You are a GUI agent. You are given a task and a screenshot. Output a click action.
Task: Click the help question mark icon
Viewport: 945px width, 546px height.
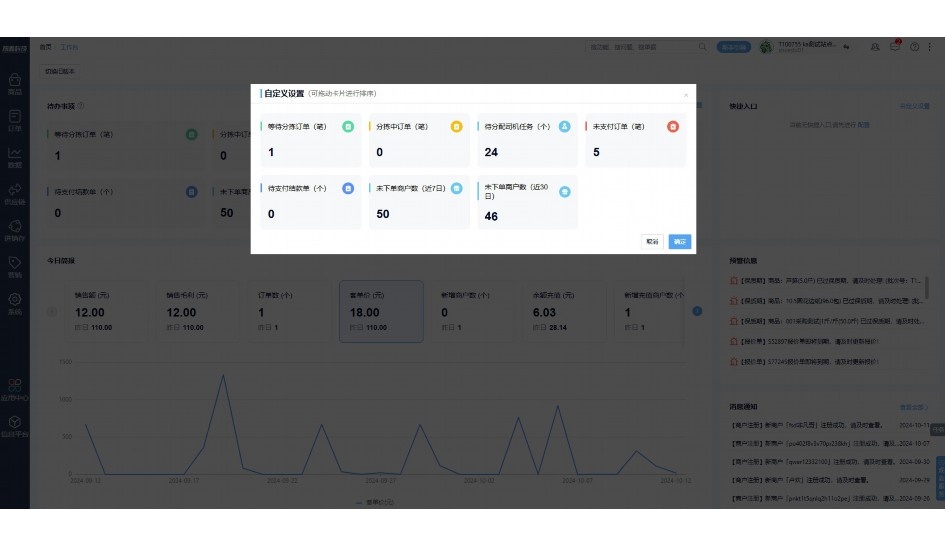pyautogui.click(x=914, y=47)
